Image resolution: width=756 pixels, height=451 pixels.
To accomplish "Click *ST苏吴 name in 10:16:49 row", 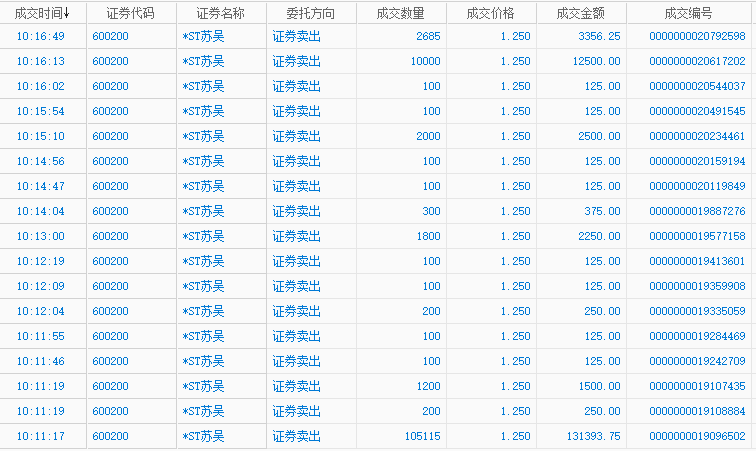I will point(203,36).
